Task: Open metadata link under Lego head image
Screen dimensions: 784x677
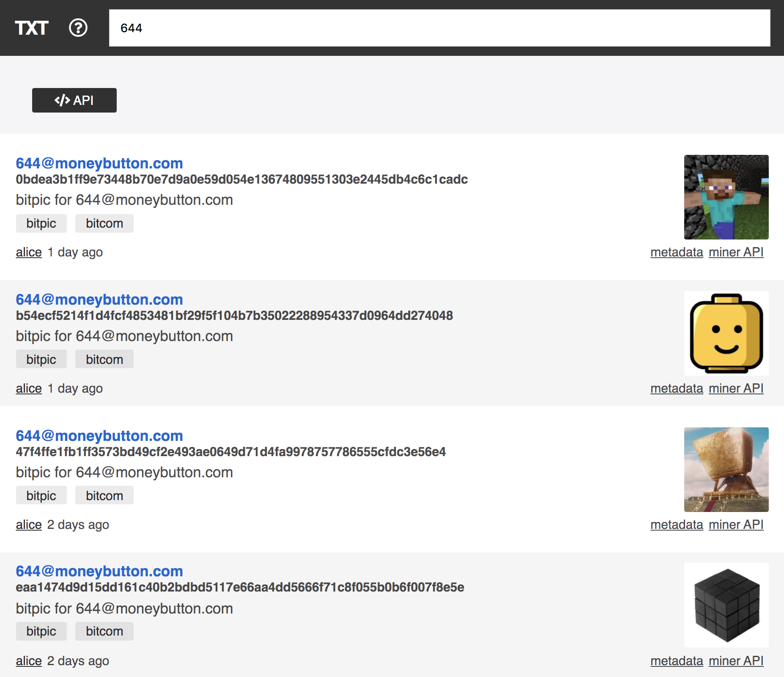Action: click(x=677, y=388)
